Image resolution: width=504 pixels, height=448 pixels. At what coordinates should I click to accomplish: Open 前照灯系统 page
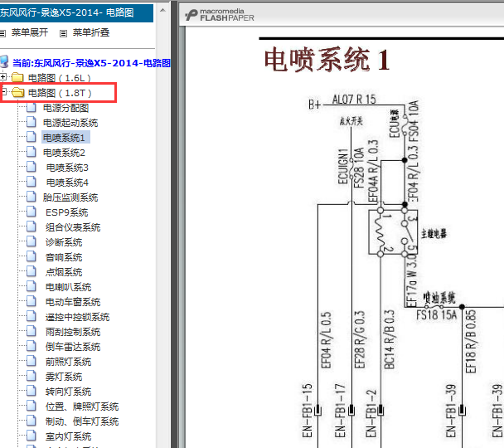pos(69,362)
